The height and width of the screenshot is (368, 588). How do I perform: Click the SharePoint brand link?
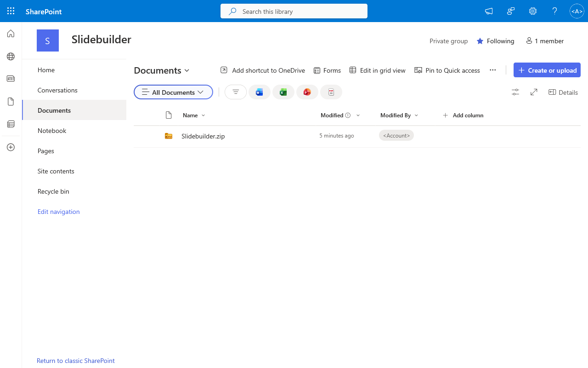pos(44,11)
